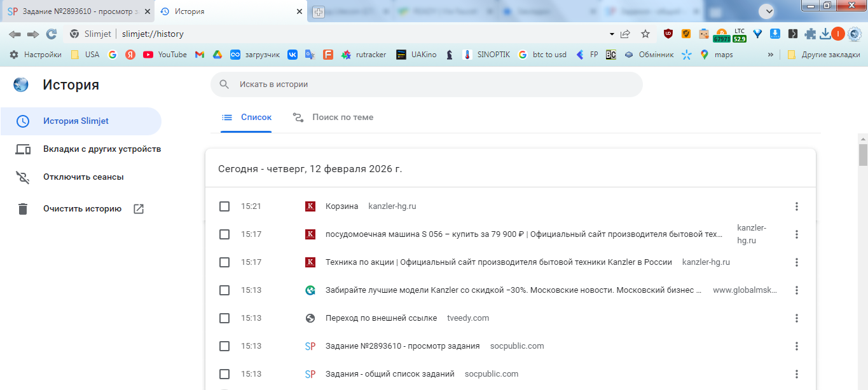868x390 pixels.
Task: Go back using the browser back arrow
Action: pos(15,34)
